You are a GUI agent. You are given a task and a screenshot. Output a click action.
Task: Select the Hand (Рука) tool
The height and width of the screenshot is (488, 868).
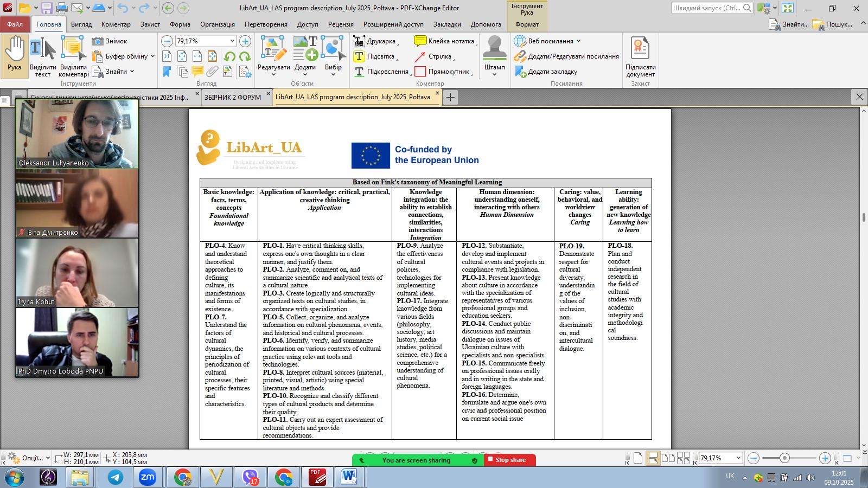(x=15, y=54)
